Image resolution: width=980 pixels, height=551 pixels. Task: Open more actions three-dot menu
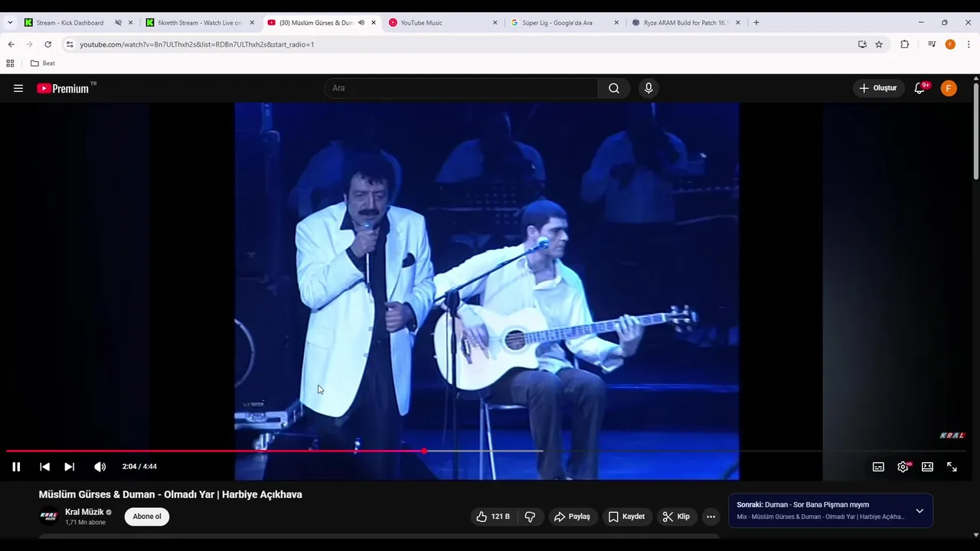point(710,517)
